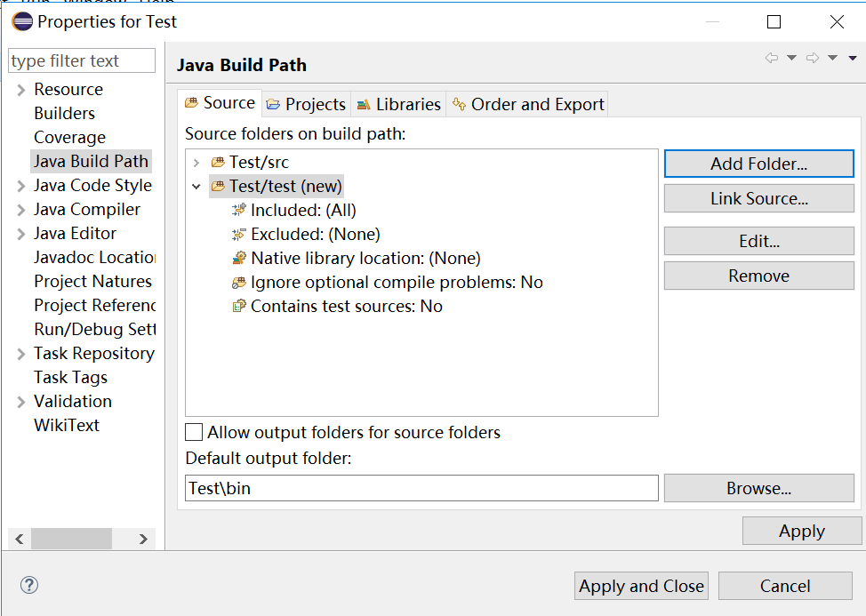The height and width of the screenshot is (616, 866).
Task: Switch to the Libraries tab
Action: (398, 104)
